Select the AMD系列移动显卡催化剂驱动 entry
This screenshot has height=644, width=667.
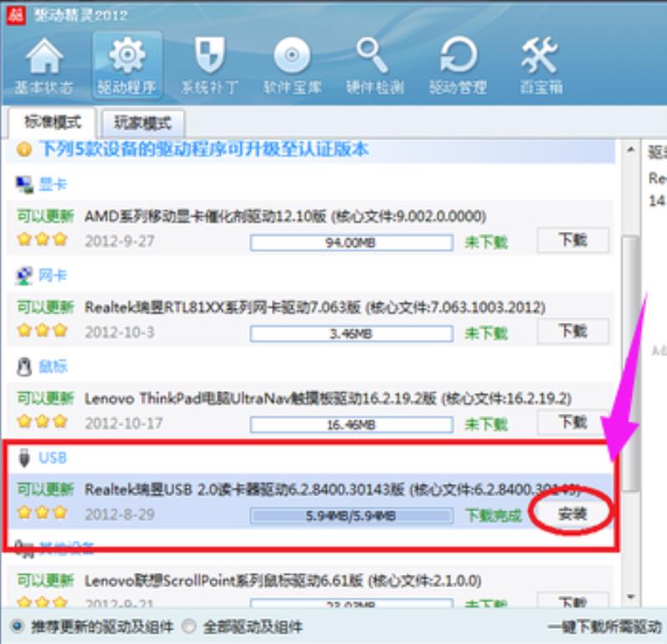click(309, 228)
